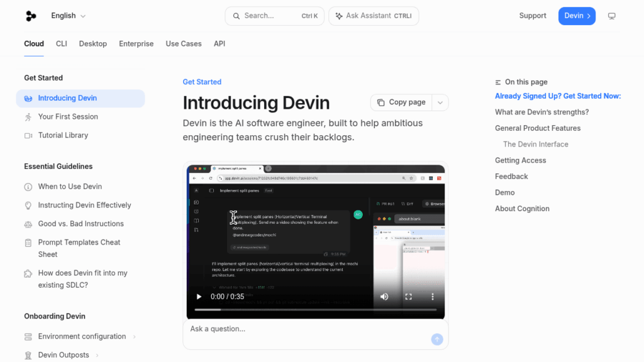Click the send arrow button for the question
Viewport: 644px width, 362px height.
tap(437, 339)
